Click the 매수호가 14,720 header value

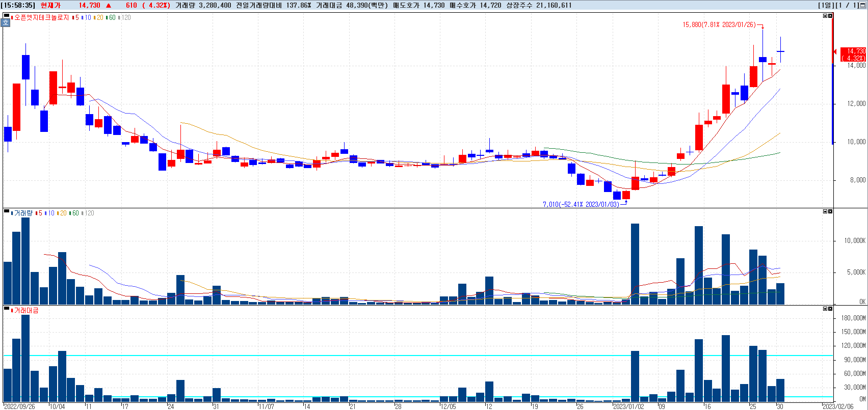pos(475,5)
